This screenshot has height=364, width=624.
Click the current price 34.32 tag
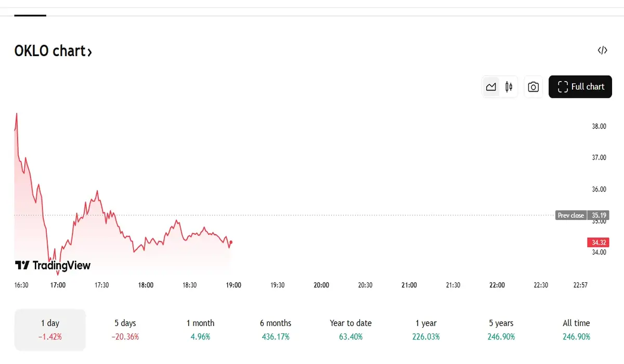pos(598,242)
